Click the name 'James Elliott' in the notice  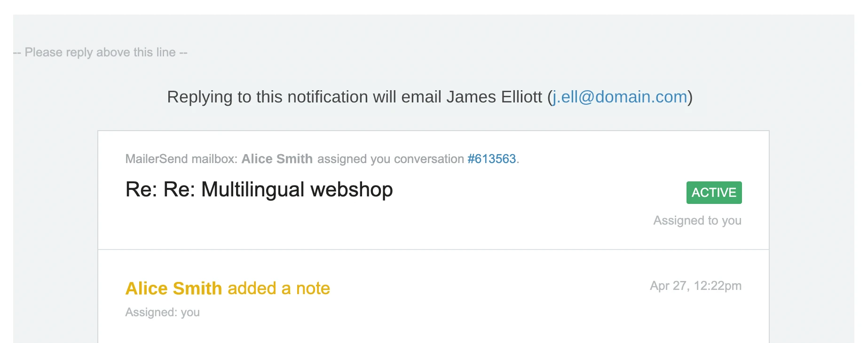[x=494, y=97]
